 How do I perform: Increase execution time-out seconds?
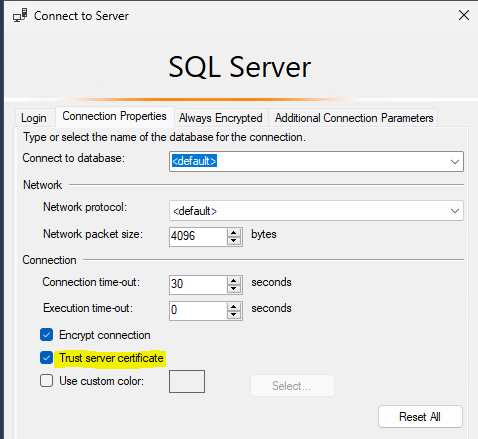click(x=234, y=307)
